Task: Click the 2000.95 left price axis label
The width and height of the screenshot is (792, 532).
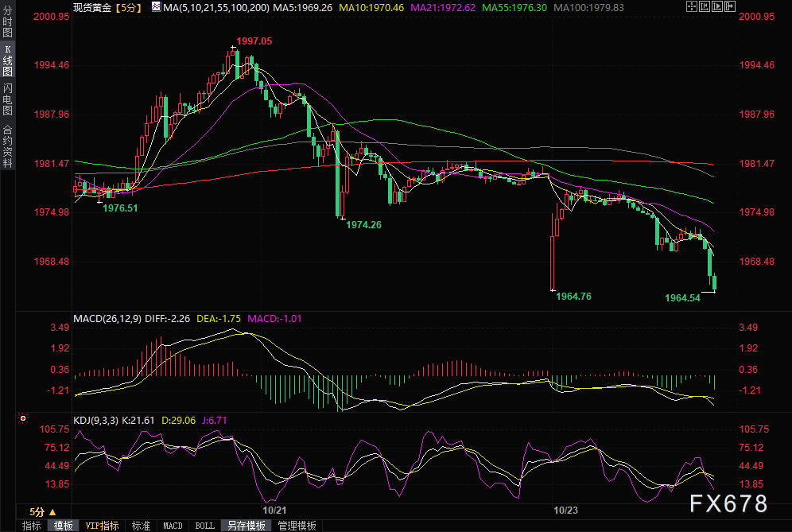Action: click(52, 17)
